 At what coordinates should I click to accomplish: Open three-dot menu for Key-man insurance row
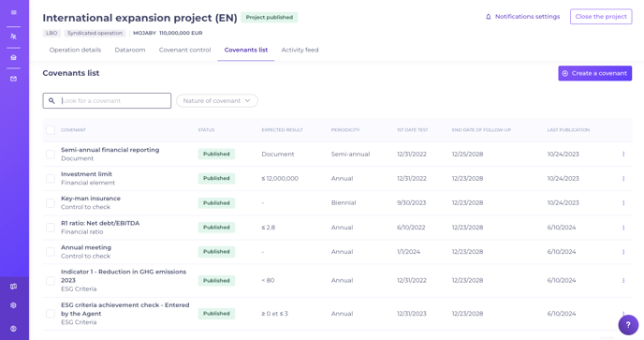pyautogui.click(x=623, y=203)
